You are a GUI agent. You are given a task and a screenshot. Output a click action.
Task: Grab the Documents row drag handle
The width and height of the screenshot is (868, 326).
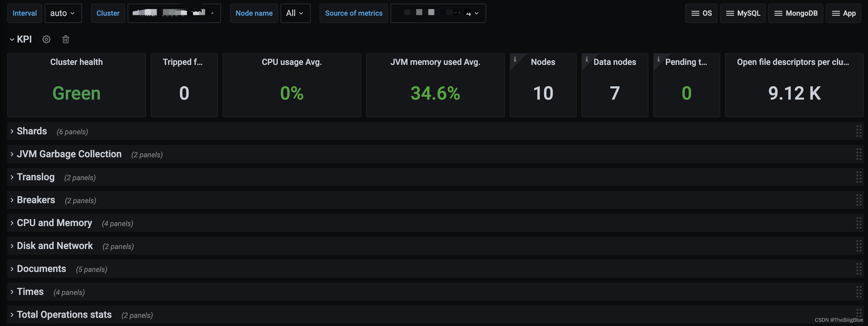(x=858, y=269)
